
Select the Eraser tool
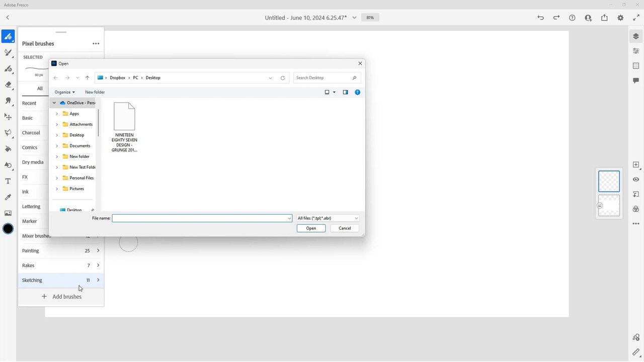point(8,84)
